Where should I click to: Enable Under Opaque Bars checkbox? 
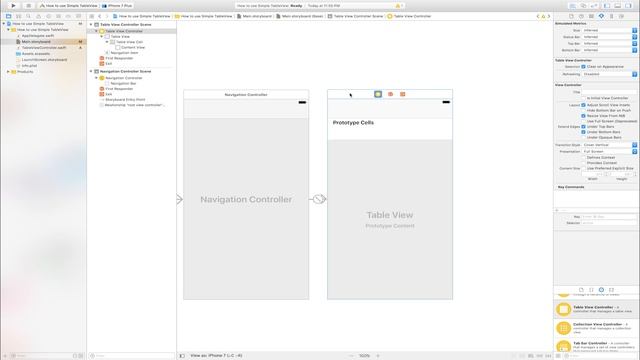pyautogui.click(x=583, y=138)
